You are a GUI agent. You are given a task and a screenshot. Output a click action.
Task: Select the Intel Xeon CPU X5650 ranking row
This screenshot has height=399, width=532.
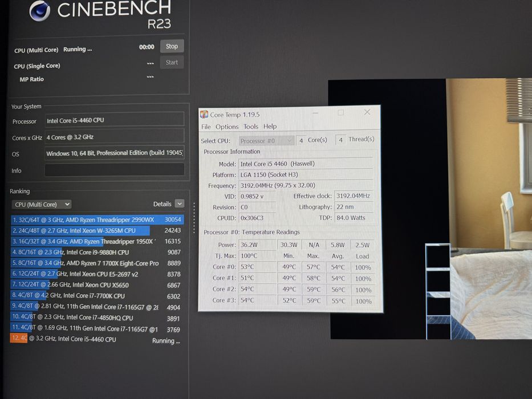[98, 284]
